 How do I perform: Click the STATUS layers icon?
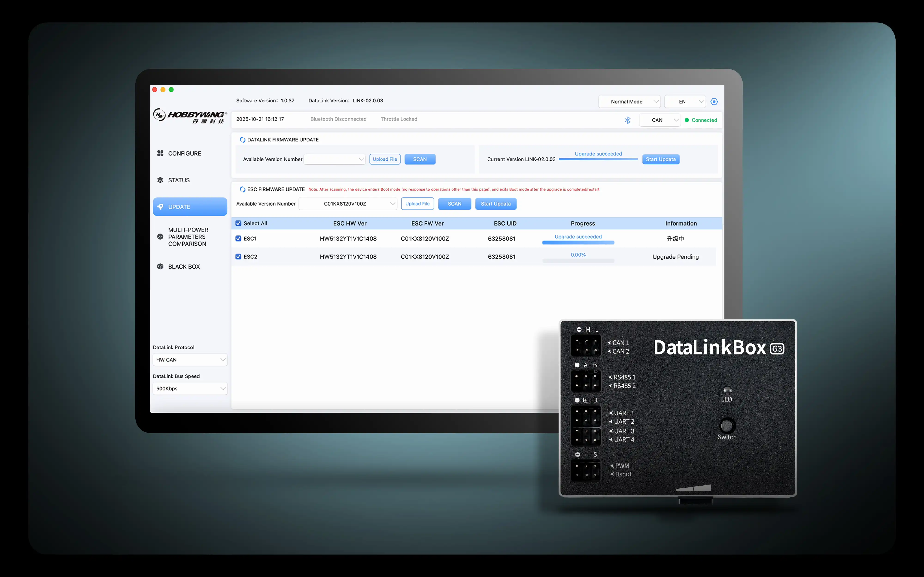pos(160,180)
